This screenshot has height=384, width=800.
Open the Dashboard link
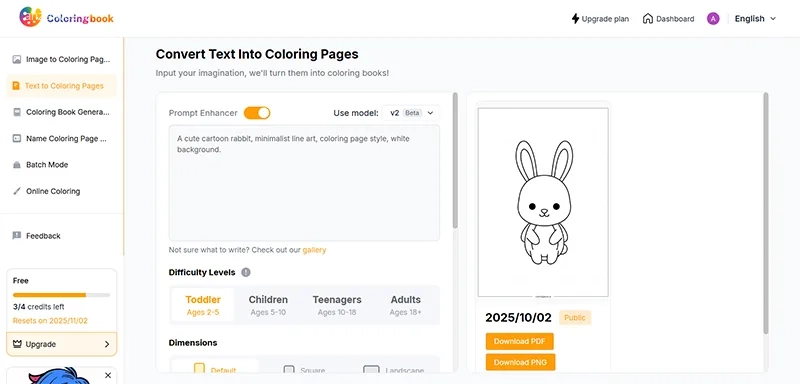pos(668,19)
